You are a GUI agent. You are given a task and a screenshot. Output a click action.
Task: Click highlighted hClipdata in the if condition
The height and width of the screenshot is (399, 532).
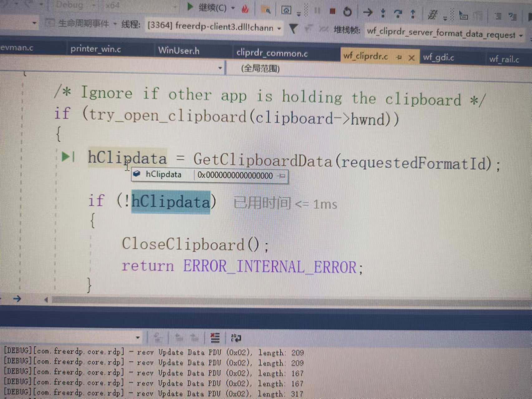click(x=171, y=202)
